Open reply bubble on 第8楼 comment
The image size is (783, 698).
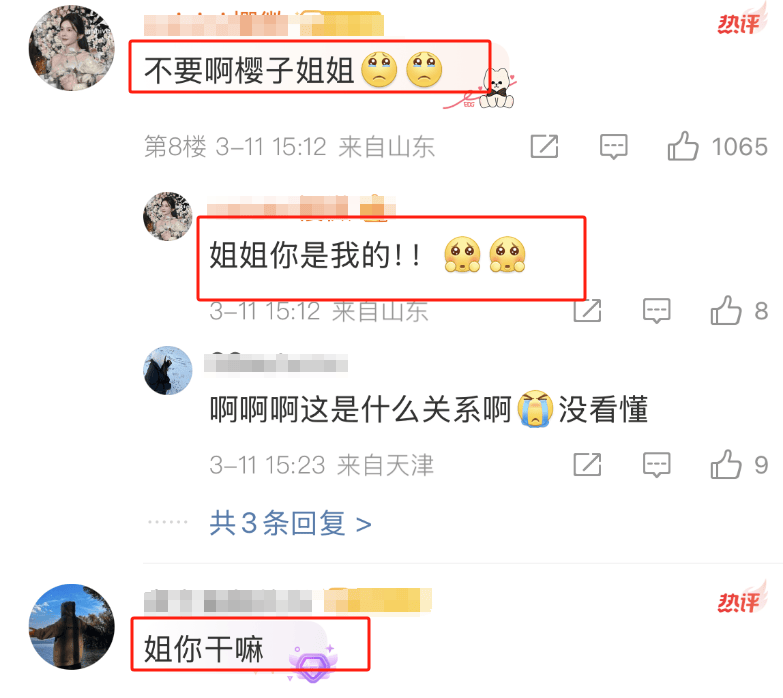(613, 146)
